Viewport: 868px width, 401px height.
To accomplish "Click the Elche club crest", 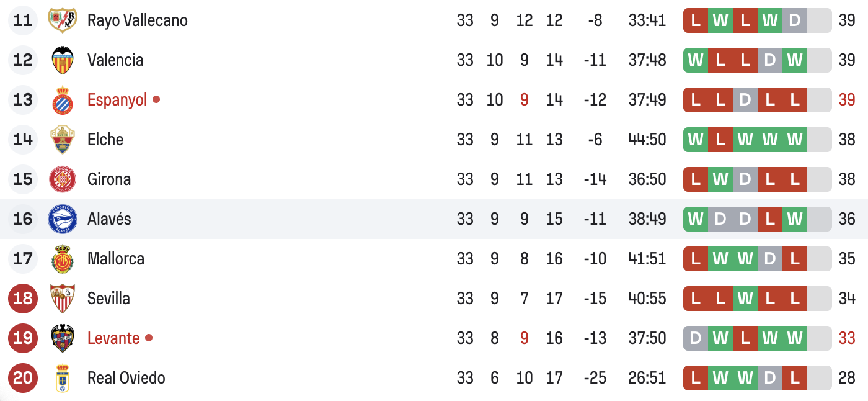I will (63, 140).
